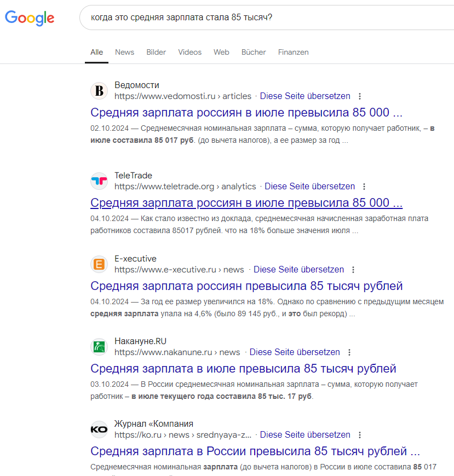This screenshot has width=454, height=476.
Task: Open Накануне.RU article 'Средняя зарплата в июле'
Action: click(x=243, y=368)
